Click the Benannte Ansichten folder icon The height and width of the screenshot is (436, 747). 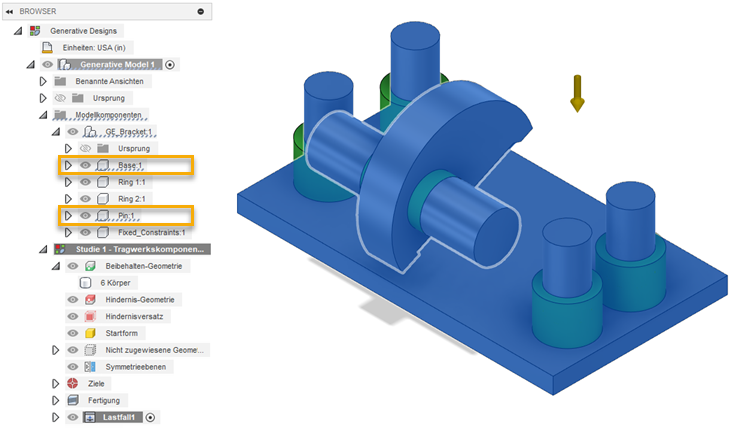pos(60,81)
